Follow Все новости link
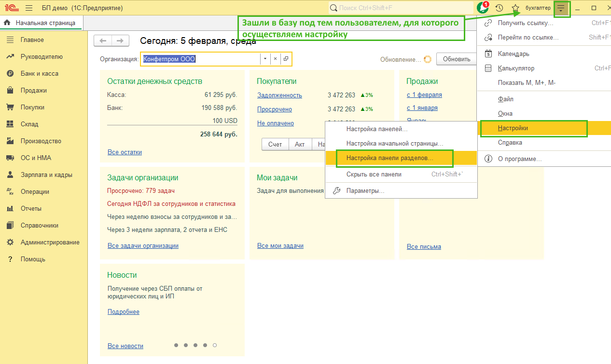This screenshot has width=611, height=364. (125, 346)
